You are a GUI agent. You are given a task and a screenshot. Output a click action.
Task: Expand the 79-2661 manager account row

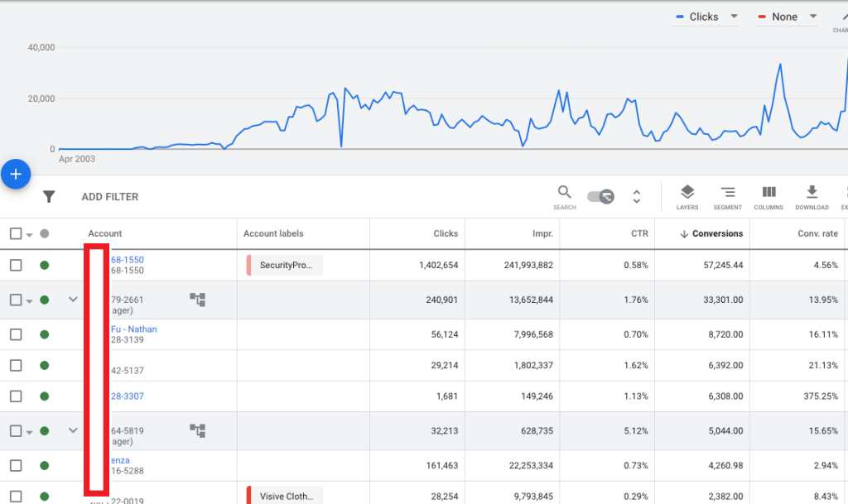coord(73,300)
